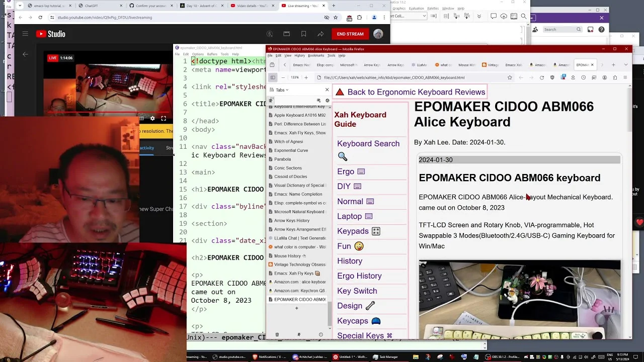Click the Firefox reload page icon
Screen dimensions: 644x362
(542, 77)
